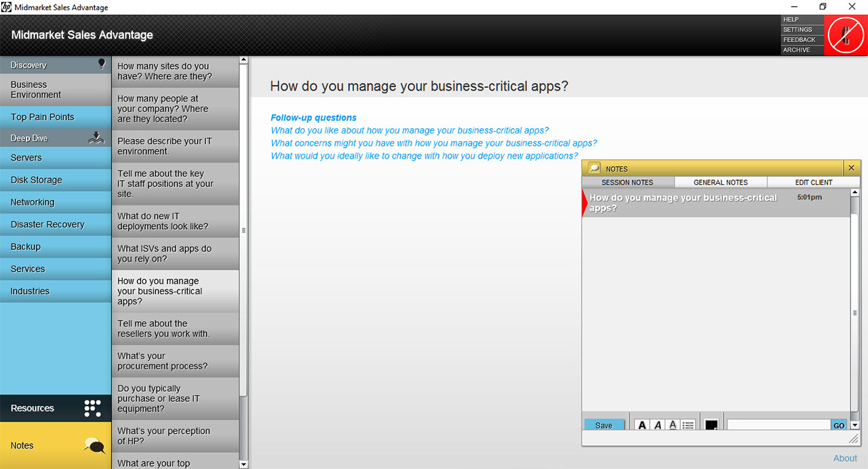Select 'What's your procurement process?'

click(176, 361)
